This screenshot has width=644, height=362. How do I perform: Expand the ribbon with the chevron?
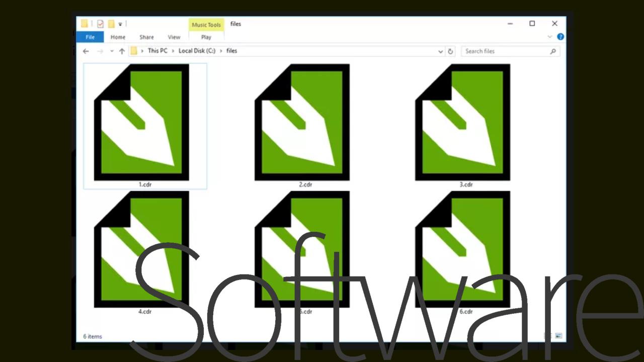(550, 37)
